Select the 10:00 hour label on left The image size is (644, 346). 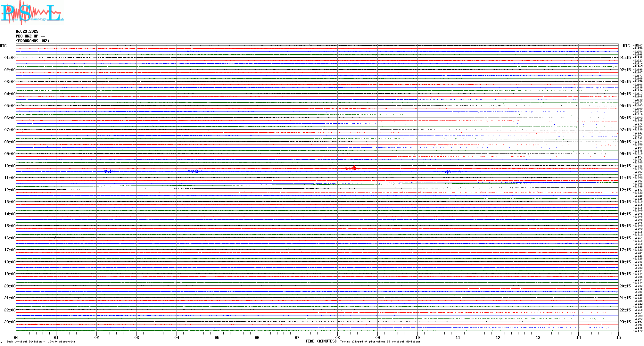[10, 166]
